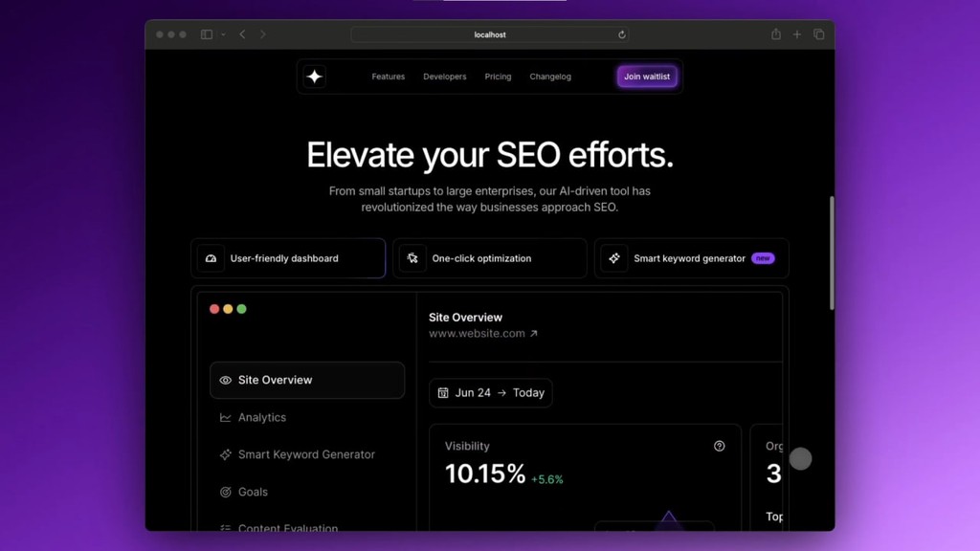Click the green dot in mock window
This screenshot has width=980, height=551.
pyautogui.click(x=242, y=309)
